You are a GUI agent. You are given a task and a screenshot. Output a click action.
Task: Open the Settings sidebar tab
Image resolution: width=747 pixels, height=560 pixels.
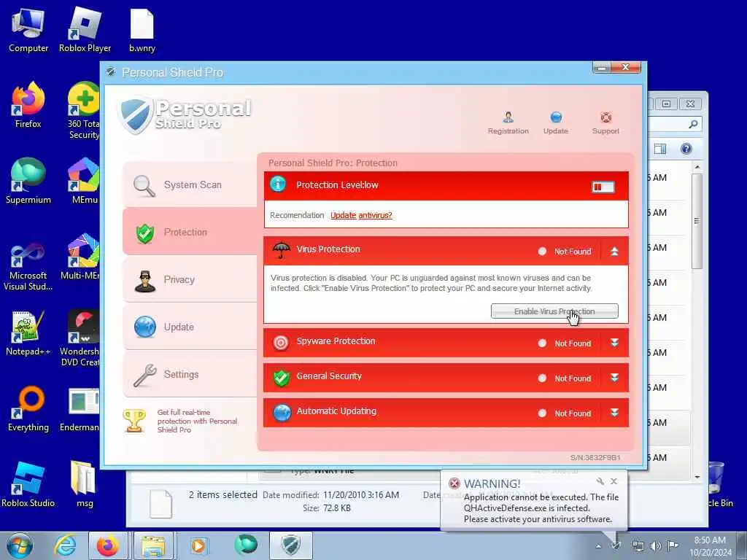pos(190,374)
